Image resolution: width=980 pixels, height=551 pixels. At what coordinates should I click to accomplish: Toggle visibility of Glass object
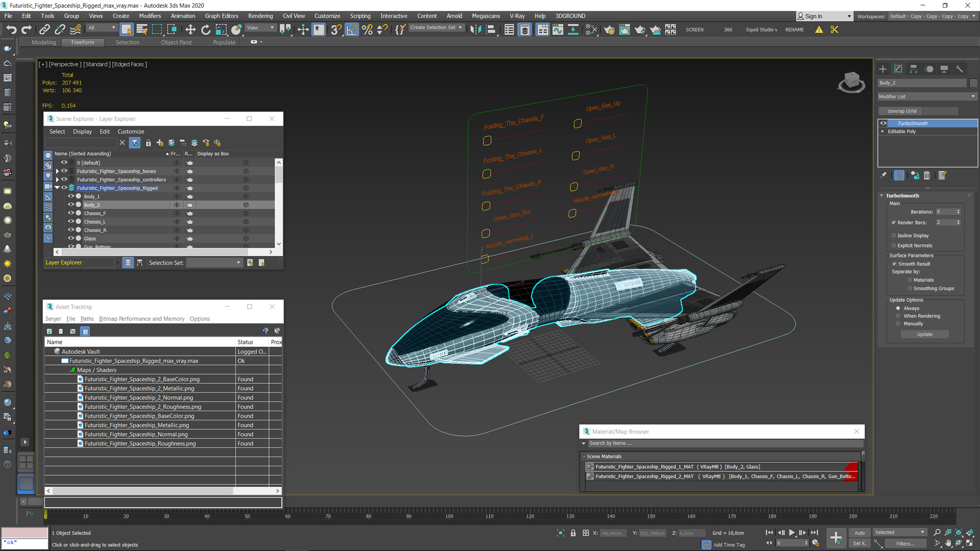pos(71,238)
